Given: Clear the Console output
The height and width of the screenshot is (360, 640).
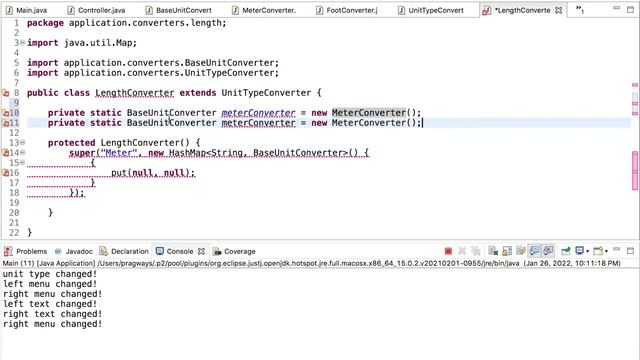Looking at the screenshot, I should 493,251.
